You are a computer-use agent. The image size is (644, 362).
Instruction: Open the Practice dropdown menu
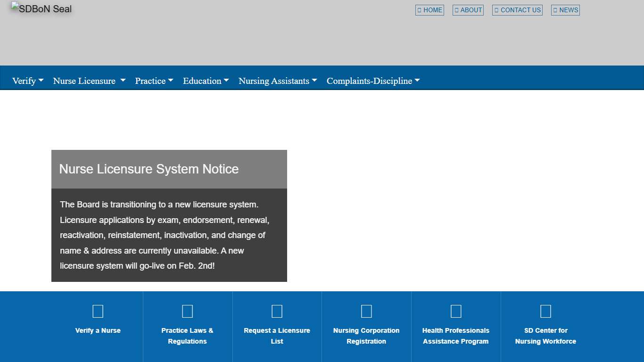click(154, 81)
